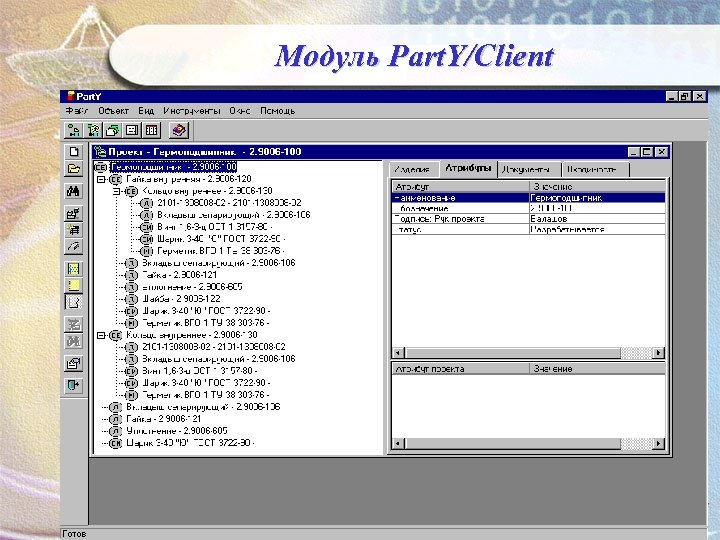Click the Разрабатывается status value cell
This screenshot has width=720, height=540.
pos(597,229)
